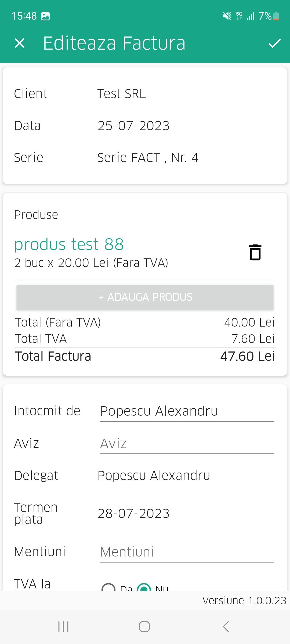Click the Mentiuni text field

187,552
